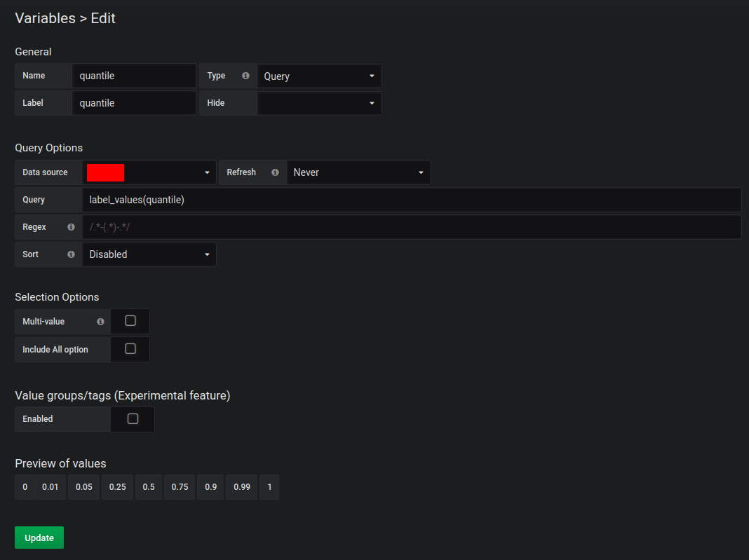Click the Value groups/tags section heading
The width and height of the screenshot is (749, 560).
(122, 396)
